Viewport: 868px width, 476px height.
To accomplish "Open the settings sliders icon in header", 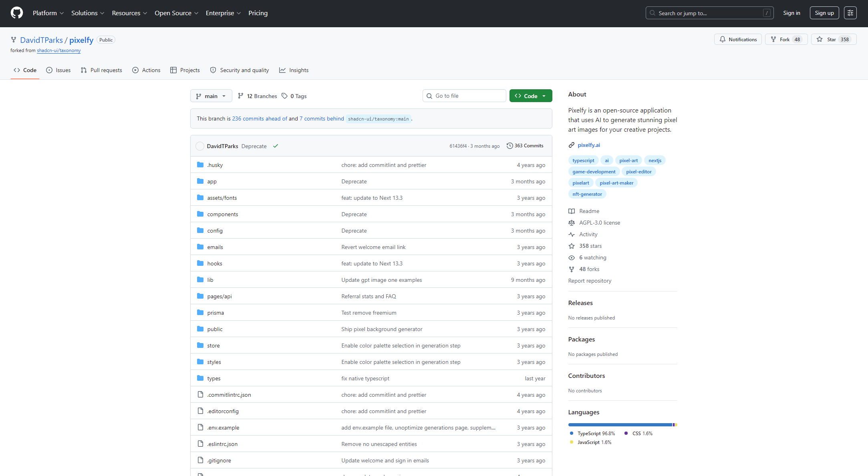I will (850, 13).
